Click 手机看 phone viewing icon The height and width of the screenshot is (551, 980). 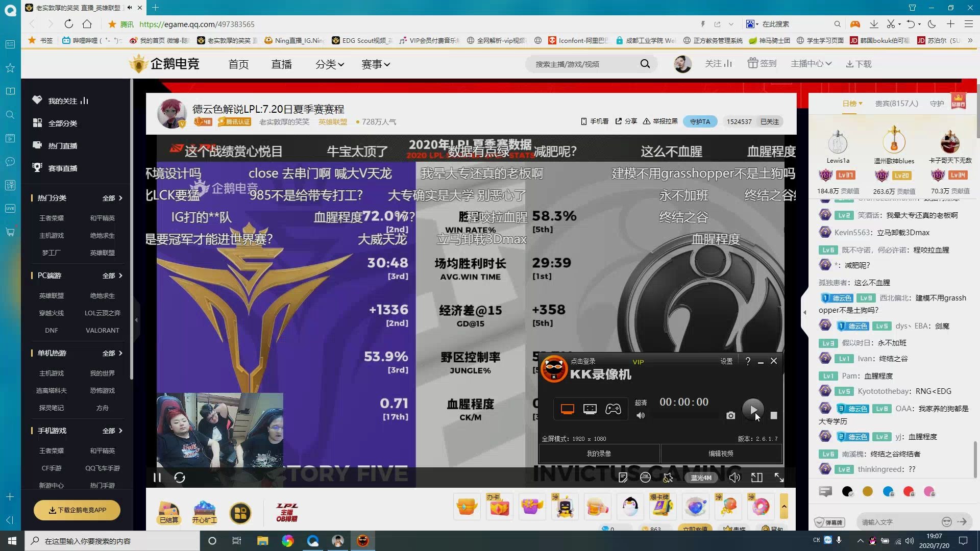tap(595, 121)
